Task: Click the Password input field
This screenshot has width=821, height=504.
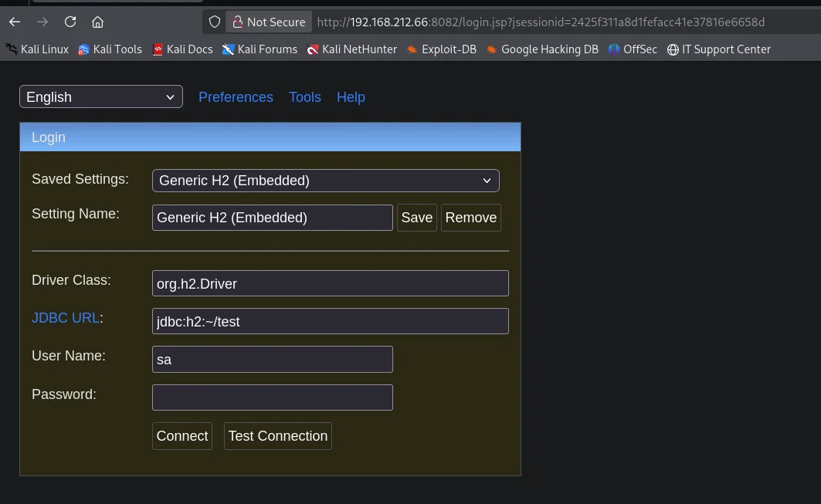Action: coord(273,397)
